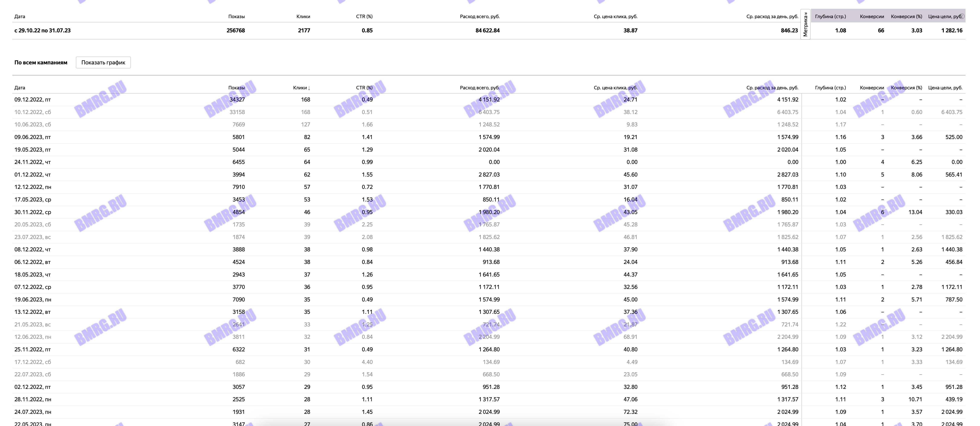
Task: Sort daily table by Ср. цена клика header
Action: coord(615,88)
